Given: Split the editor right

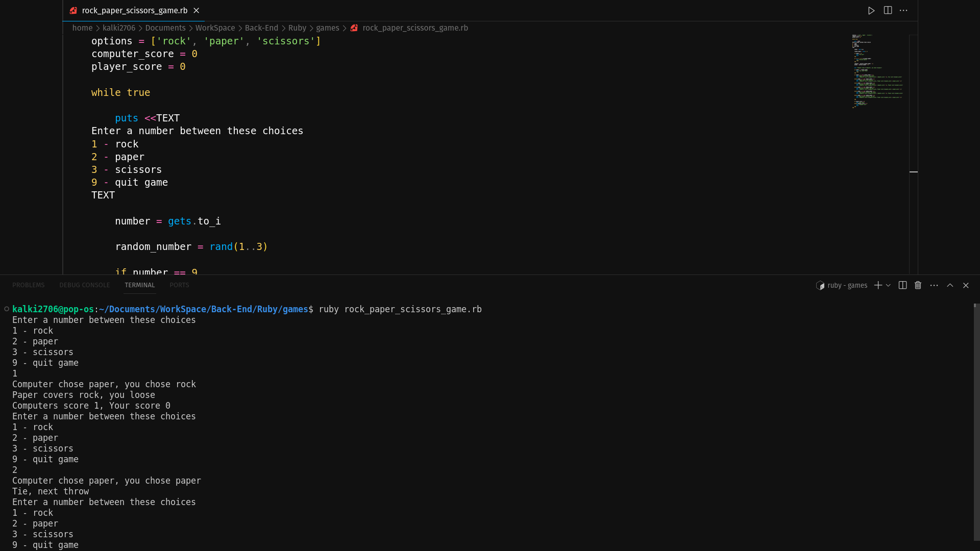Looking at the screenshot, I should [x=888, y=11].
